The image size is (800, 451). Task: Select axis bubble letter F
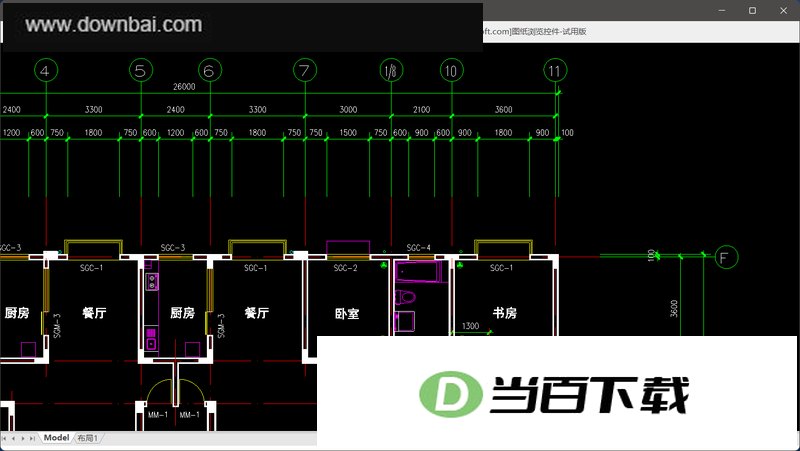726,257
